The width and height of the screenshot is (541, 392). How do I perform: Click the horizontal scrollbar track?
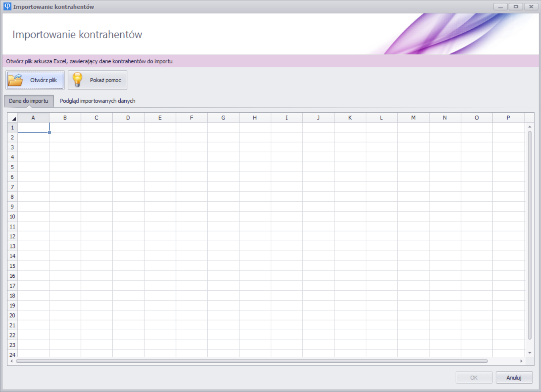[x=503, y=361]
